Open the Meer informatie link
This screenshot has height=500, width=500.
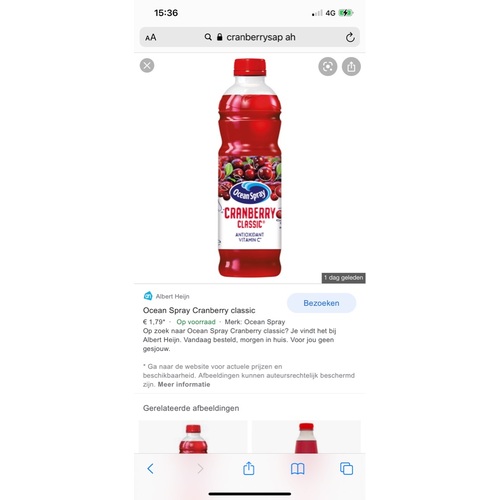tap(184, 384)
